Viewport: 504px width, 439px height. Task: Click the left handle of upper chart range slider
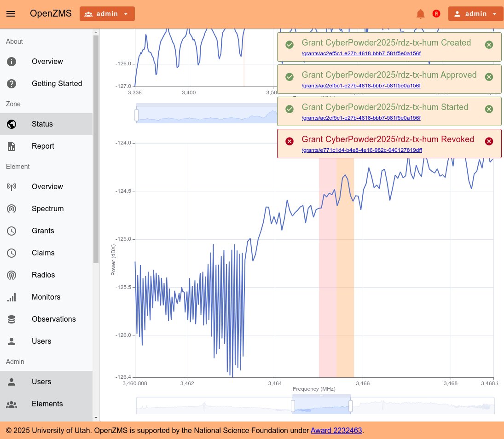pos(137,115)
